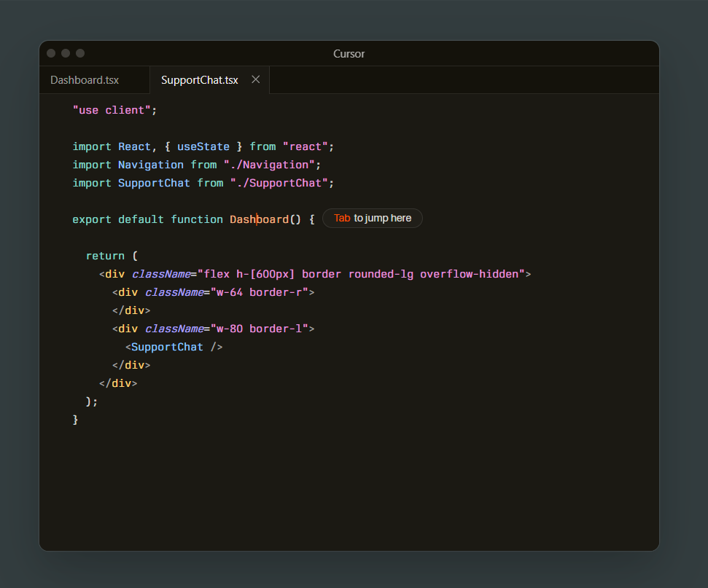Image resolution: width=708 pixels, height=588 pixels.
Task: Click overflow-hidden in the outer div className
Action: coord(469,274)
